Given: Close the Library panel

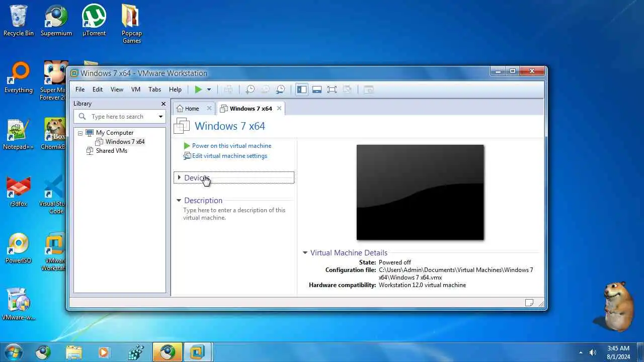Looking at the screenshot, I should tap(163, 104).
